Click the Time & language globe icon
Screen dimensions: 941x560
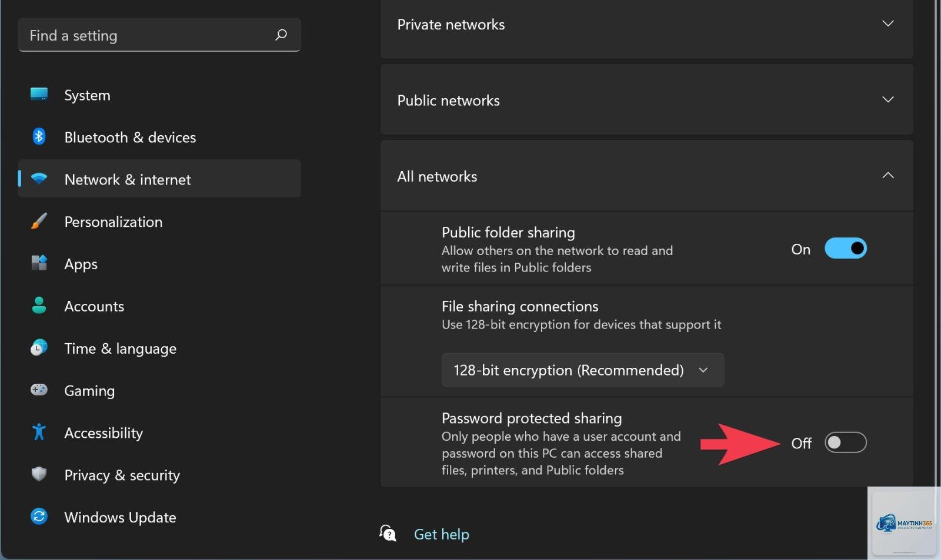(x=39, y=347)
